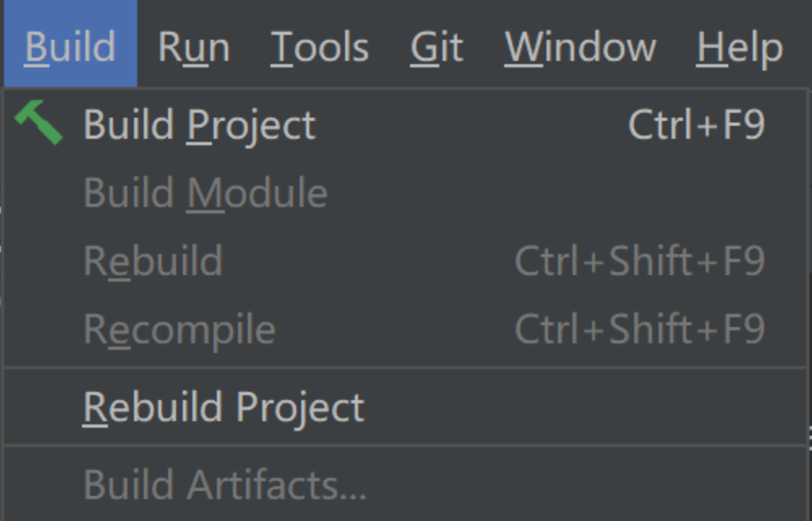Click Ctrl+Shift+F9 shortcut beside Recompile
This screenshot has width=812, height=521.
(639, 330)
